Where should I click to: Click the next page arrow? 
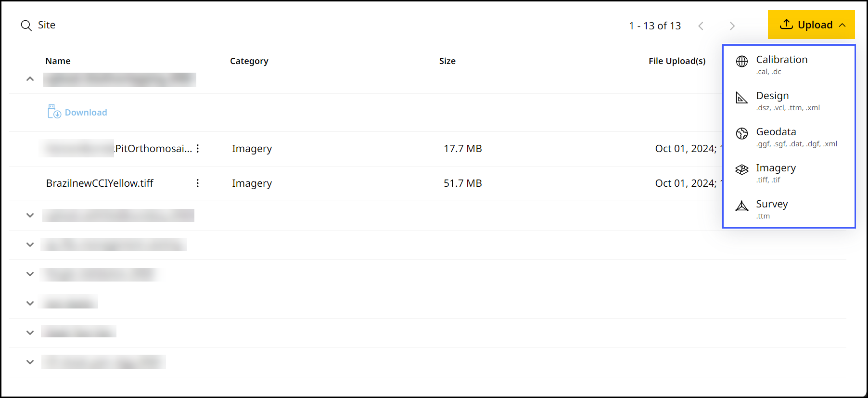(732, 26)
